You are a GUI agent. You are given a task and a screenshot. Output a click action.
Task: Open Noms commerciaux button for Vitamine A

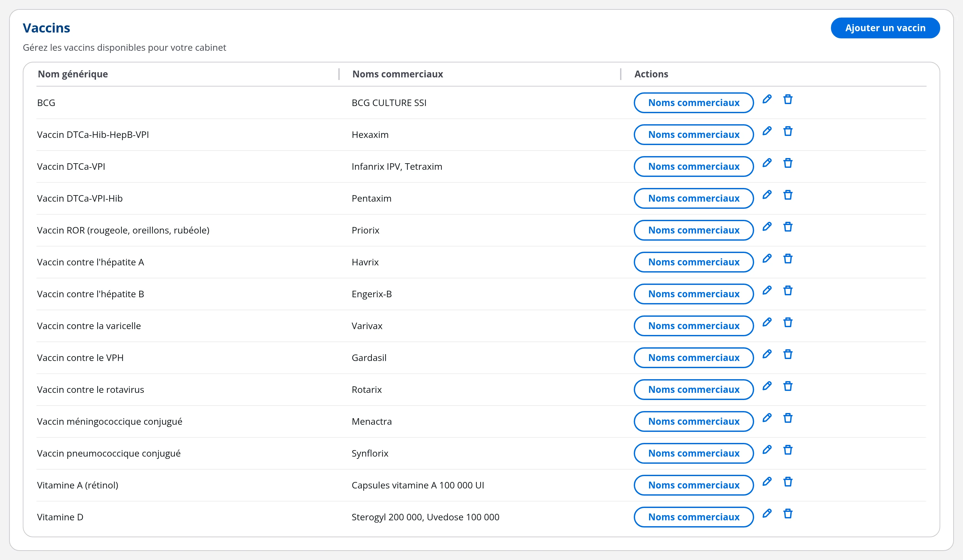pyautogui.click(x=694, y=485)
